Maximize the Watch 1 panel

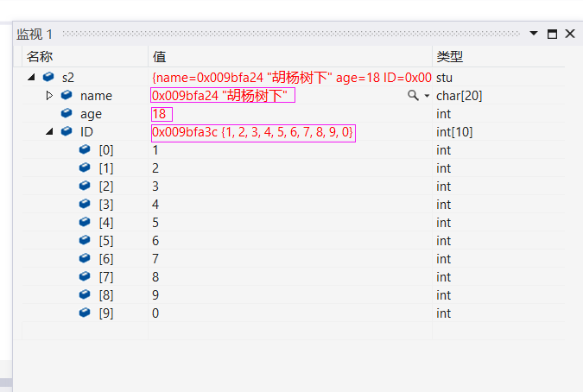(552, 34)
